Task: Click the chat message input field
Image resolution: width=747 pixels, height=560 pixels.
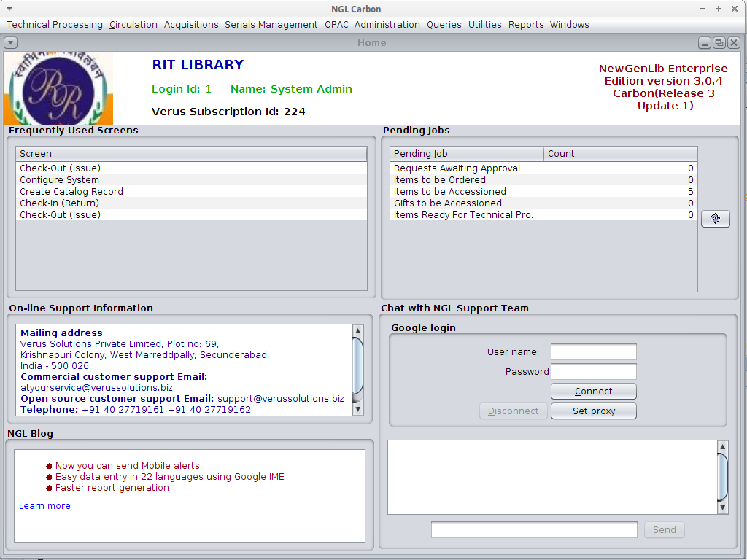Action: coord(534,530)
